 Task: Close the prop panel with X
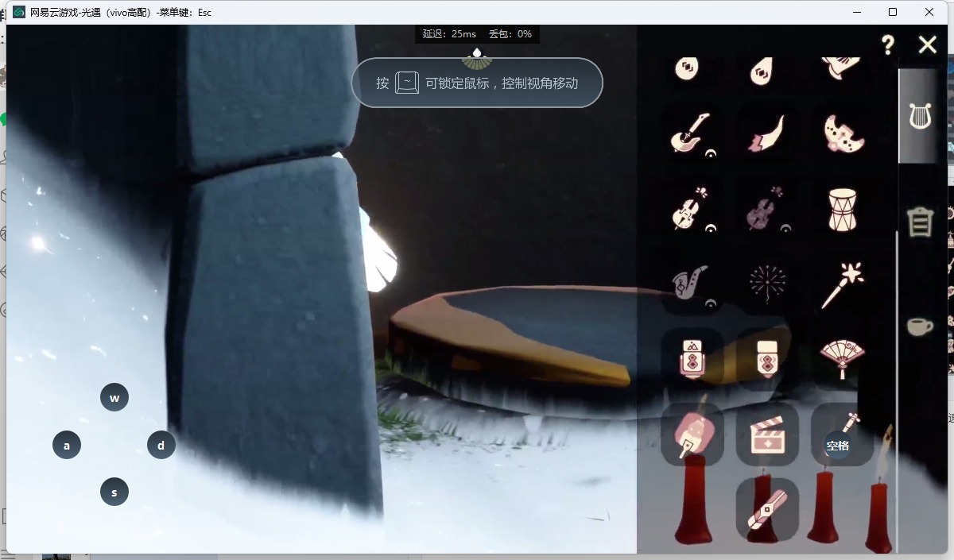(927, 45)
